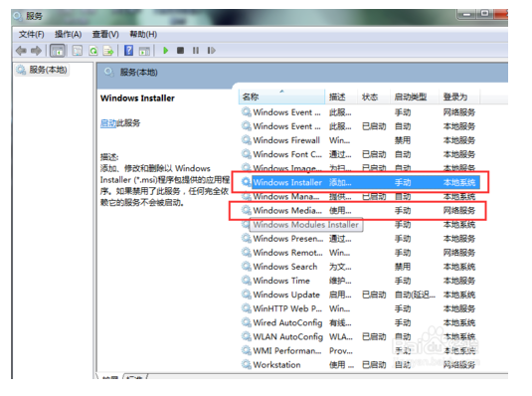Click the gear icon beside Windows Image...
Image resolution: width=532 pixels, height=396 pixels.
pos(246,168)
